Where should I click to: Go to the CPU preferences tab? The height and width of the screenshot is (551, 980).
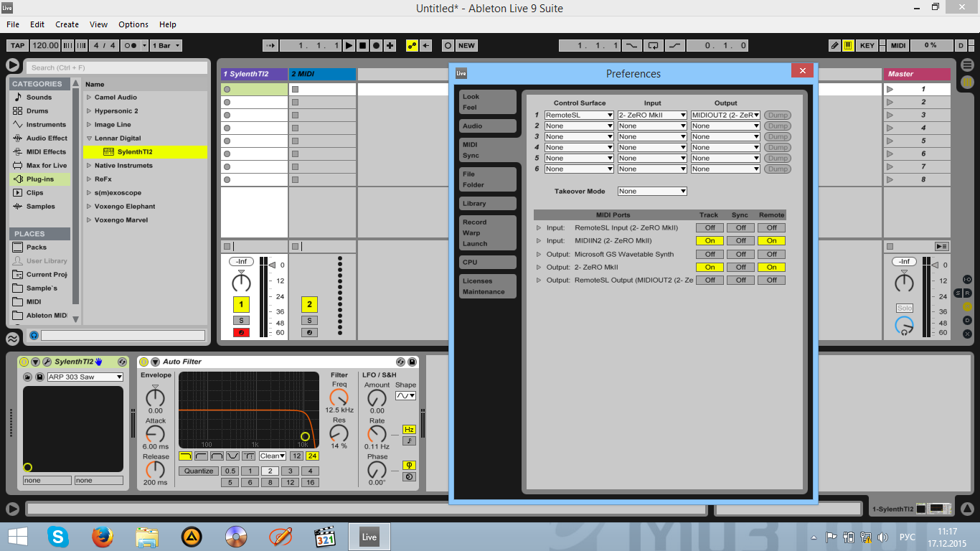click(487, 263)
